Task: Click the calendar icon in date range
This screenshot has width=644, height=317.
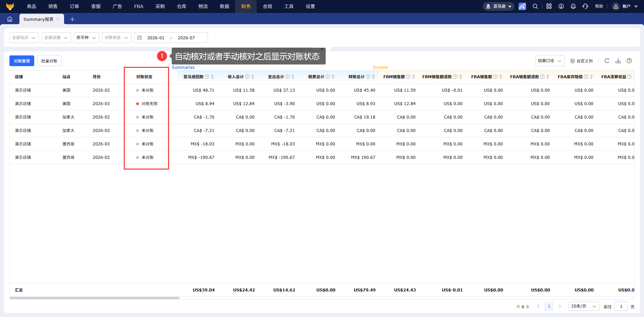Action: (x=140, y=38)
